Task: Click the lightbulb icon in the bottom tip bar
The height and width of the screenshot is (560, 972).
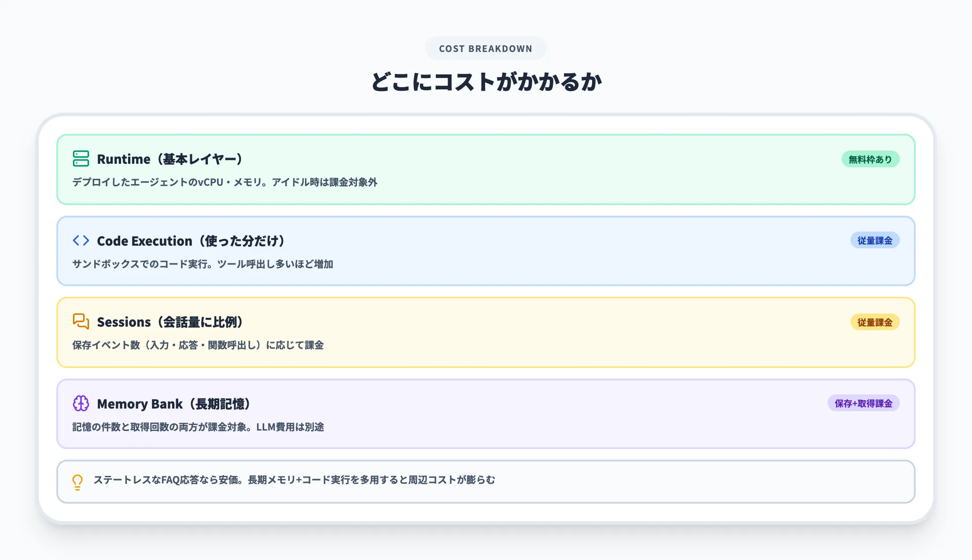Action: click(x=77, y=481)
